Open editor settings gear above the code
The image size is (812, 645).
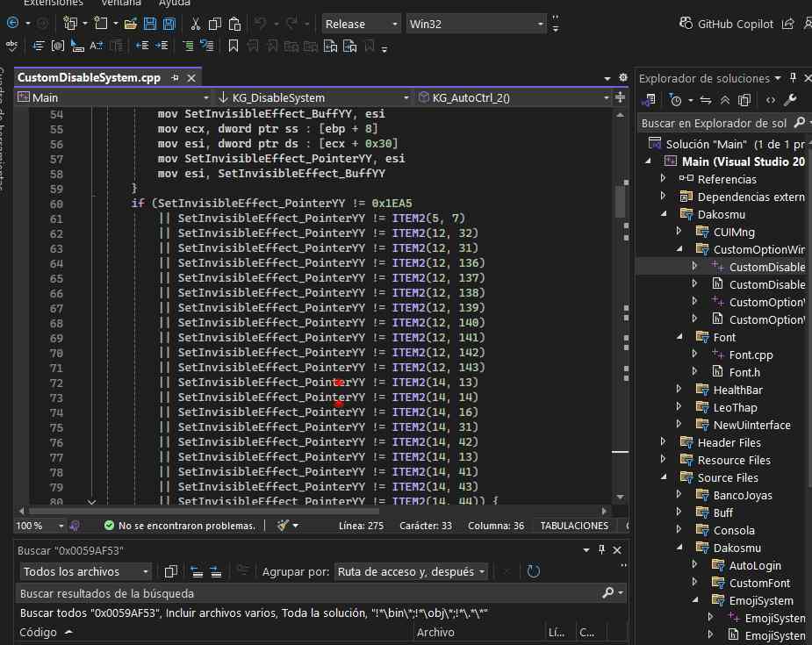pos(623,77)
